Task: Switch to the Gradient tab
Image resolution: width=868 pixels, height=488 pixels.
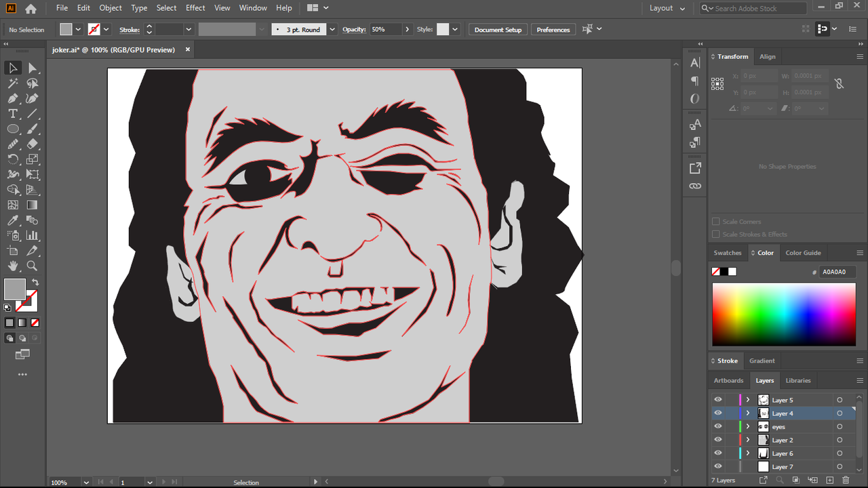Action: (x=762, y=361)
